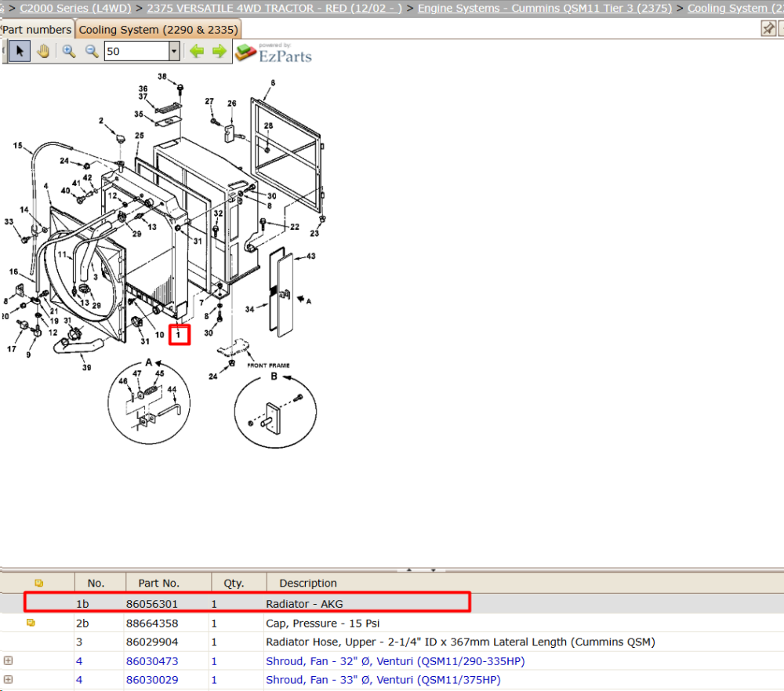Viewport: 784px width, 691px height.
Task: Select Cooling System (2290 & 2335) tab
Action: (158, 30)
